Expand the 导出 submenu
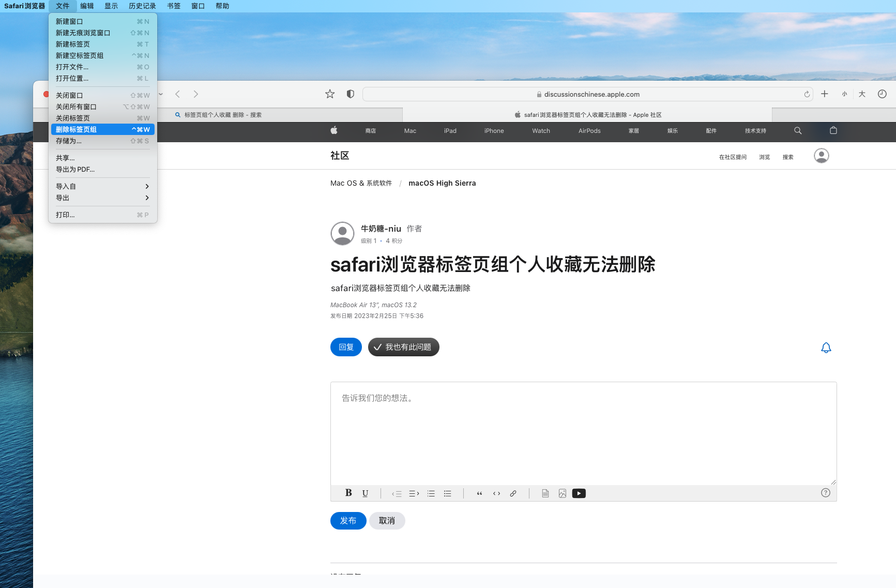This screenshot has width=896, height=588. click(x=103, y=198)
